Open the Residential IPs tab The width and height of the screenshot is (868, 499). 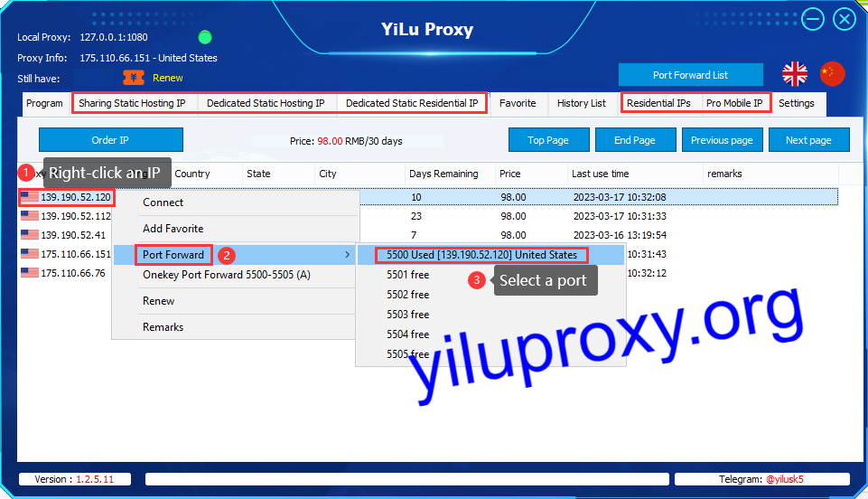click(x=658, y=104)
